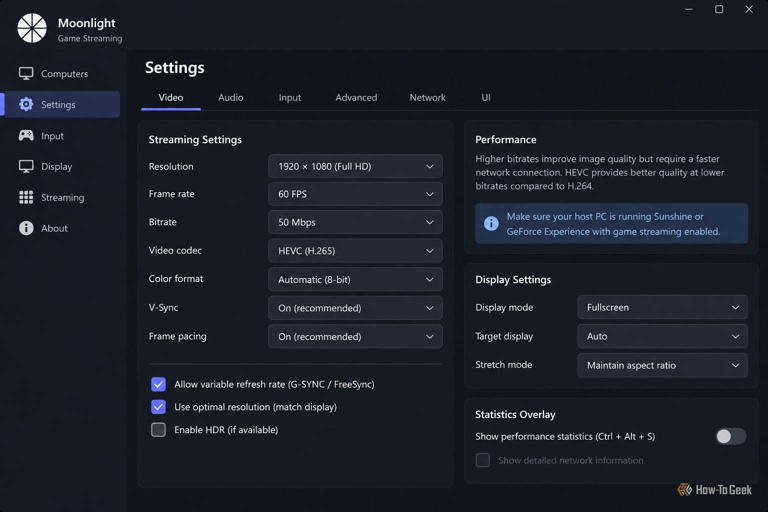
Task: Open the Network tab
Action: [428, 98]
